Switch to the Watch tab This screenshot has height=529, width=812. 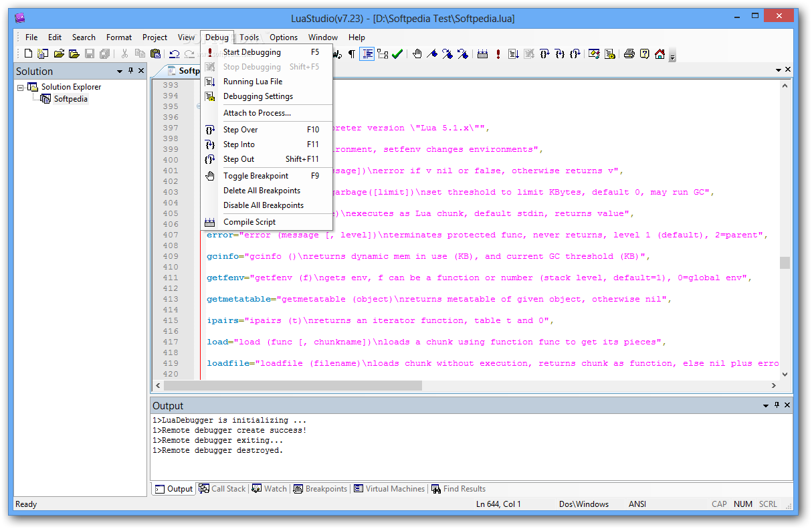[270, 489]
